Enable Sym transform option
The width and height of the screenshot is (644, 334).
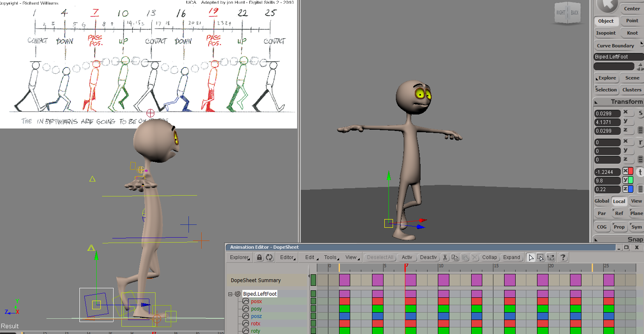[637, 227]
